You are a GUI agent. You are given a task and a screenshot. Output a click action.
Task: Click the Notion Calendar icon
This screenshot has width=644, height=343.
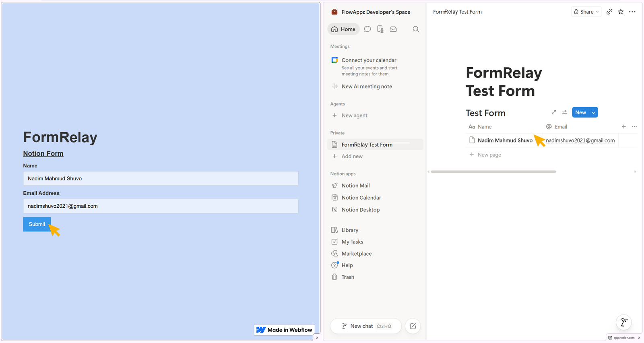[x=334, y=198]
